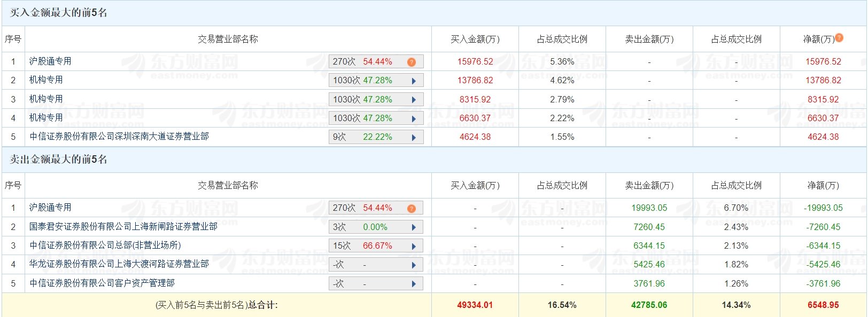
Task: Expand the arrow for 机构专用 buying 6630.37
Action: [414, 118]
